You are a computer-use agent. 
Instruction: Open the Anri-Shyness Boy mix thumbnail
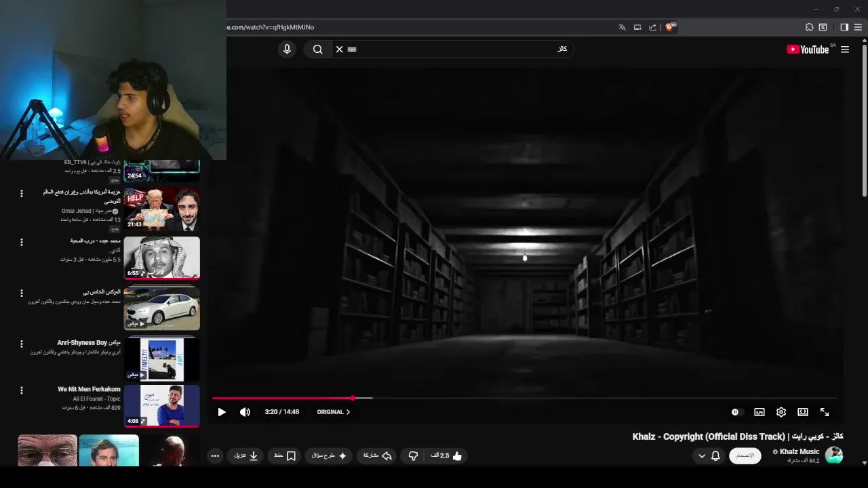click(162, 359)
